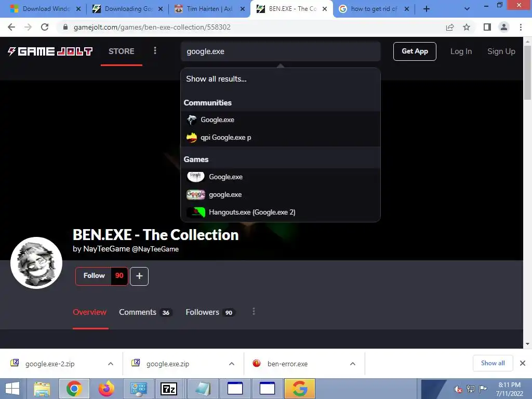
Task: Switch to the Comments tab
Action: pyautogui.click(x=145, y=312)
